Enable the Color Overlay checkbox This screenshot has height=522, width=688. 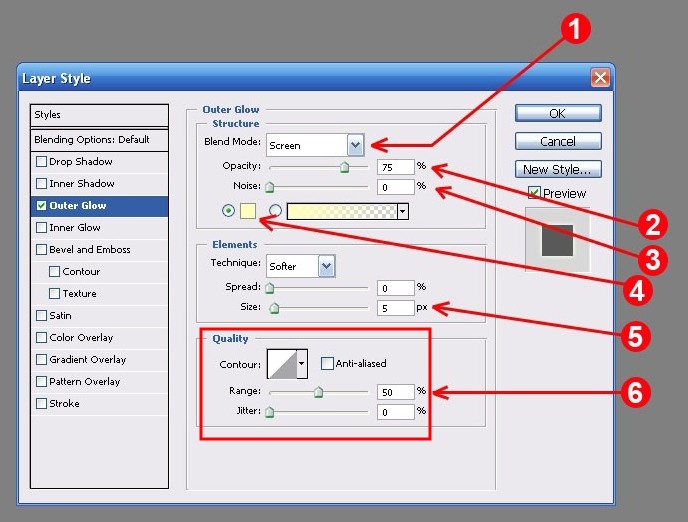pyautogui.click(x=41, y=337)
